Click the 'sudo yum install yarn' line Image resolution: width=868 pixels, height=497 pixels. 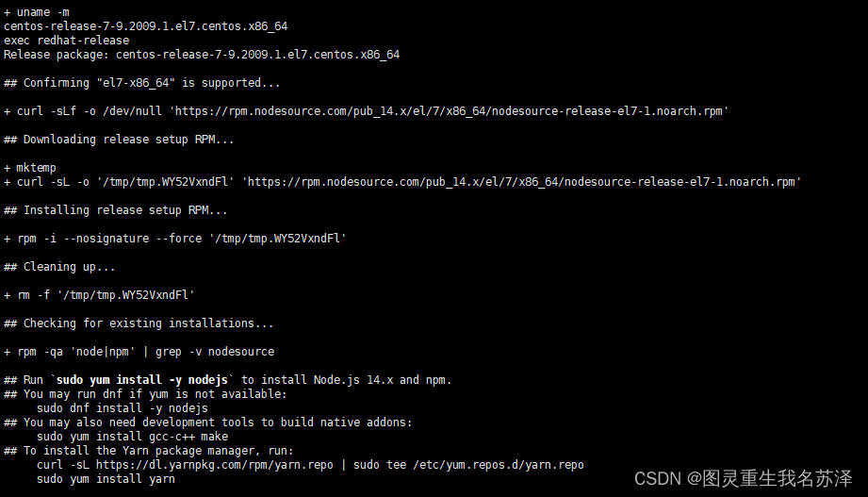click(106, 479)
